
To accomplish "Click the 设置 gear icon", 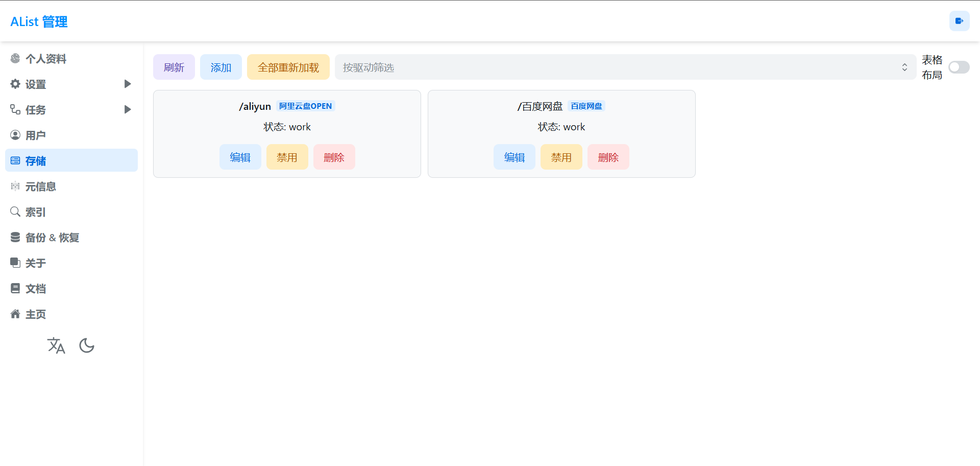I will click(x=15, y=84).
